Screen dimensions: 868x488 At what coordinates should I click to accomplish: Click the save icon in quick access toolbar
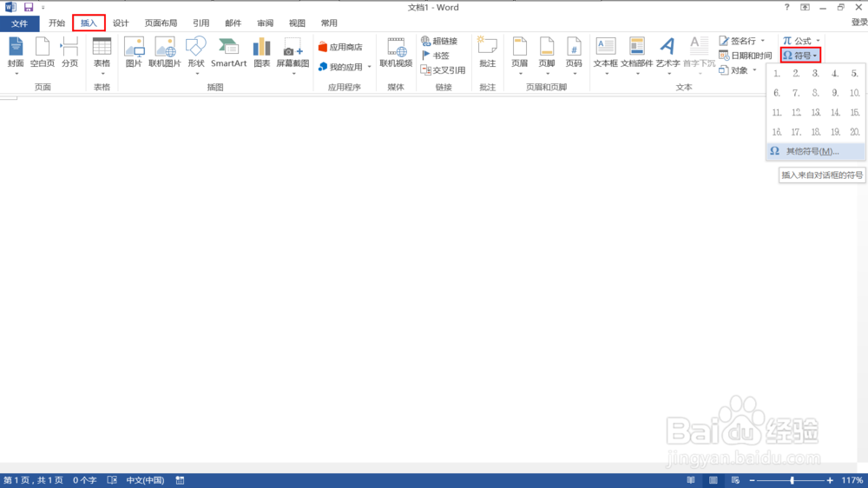click(x=29, y=7)
